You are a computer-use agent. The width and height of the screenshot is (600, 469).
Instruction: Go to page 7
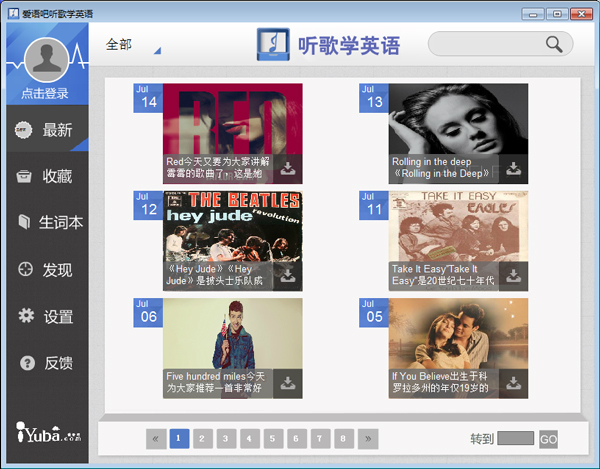320,439
